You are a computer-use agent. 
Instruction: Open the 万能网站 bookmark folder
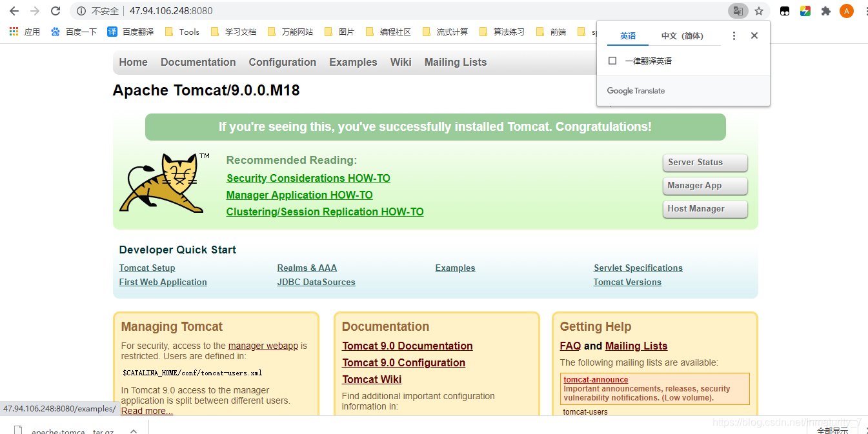point(290,32)
